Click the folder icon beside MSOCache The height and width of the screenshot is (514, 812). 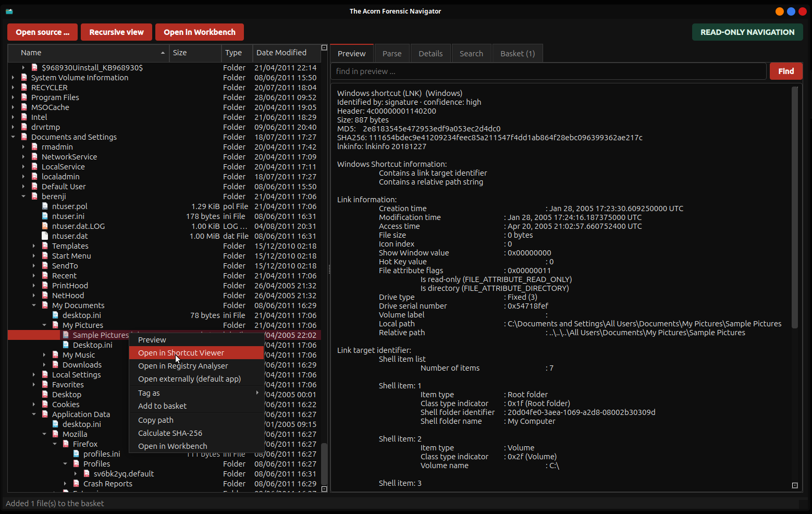(24, 107)
